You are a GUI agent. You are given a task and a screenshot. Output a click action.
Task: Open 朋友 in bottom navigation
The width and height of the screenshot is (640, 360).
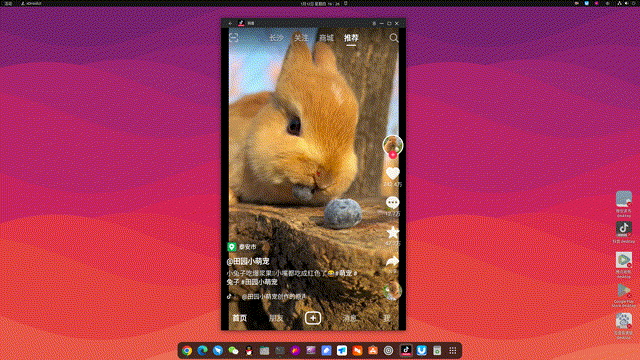click(x=276, y=318)
